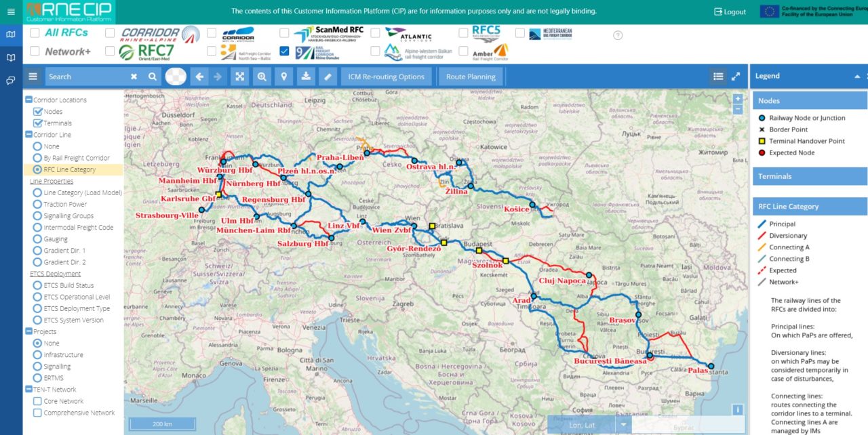The width and height of the screenshot is (868, 435).
Task: Click the zoom to full extent icon
Action: [239, 77]
